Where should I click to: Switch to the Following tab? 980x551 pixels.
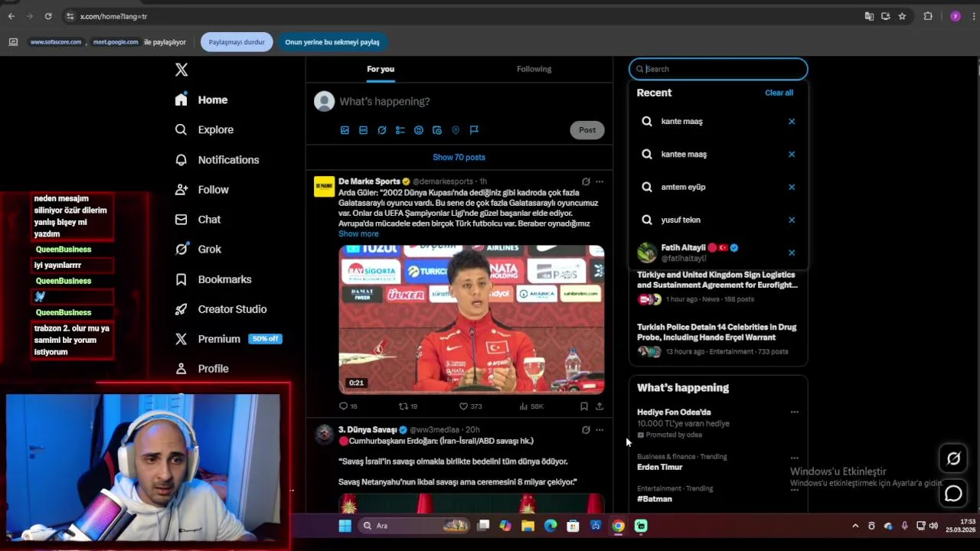click(534, 69)
